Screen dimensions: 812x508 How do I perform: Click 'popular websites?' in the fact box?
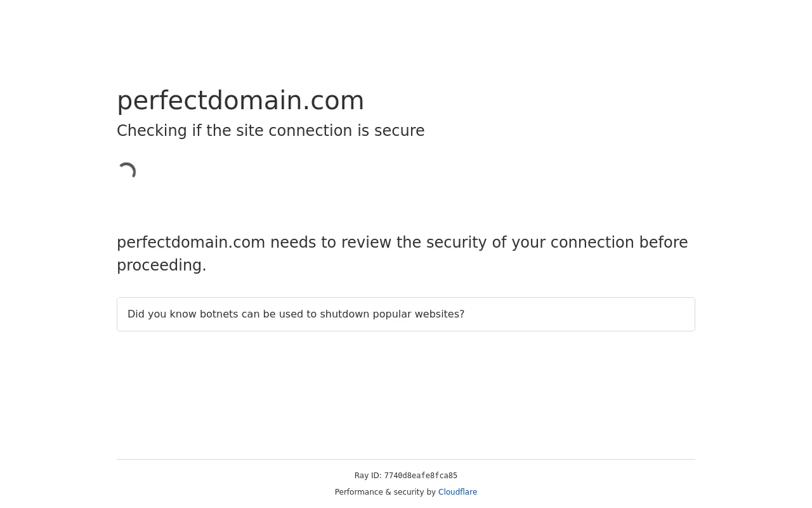click(x=422, y=314)
